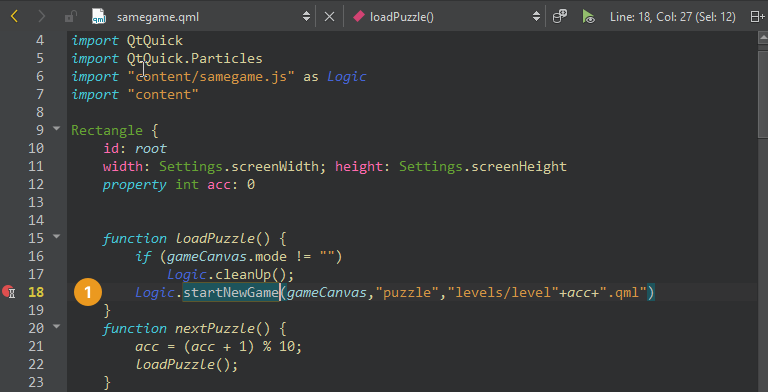Click the scrollbar up arrow
The width and height of the screenshot is (768, 392).
[763, 38]
